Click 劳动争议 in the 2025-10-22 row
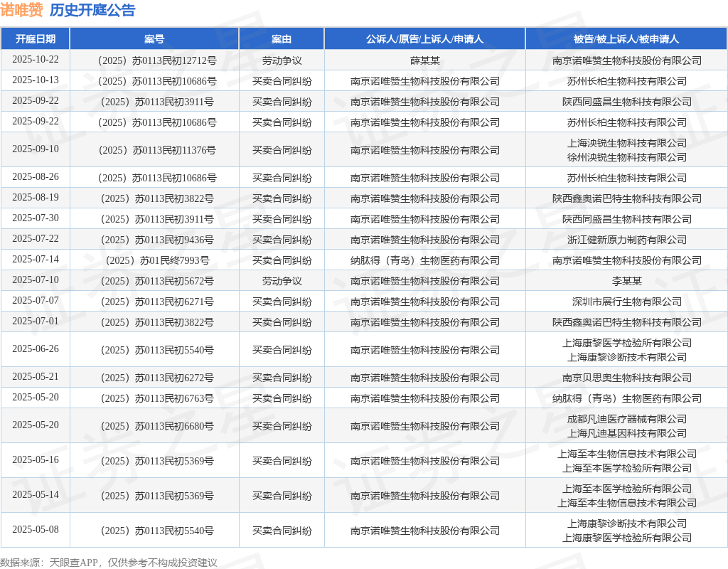Image resolution: width=728 pixels, height=569 pixels. 282,60
